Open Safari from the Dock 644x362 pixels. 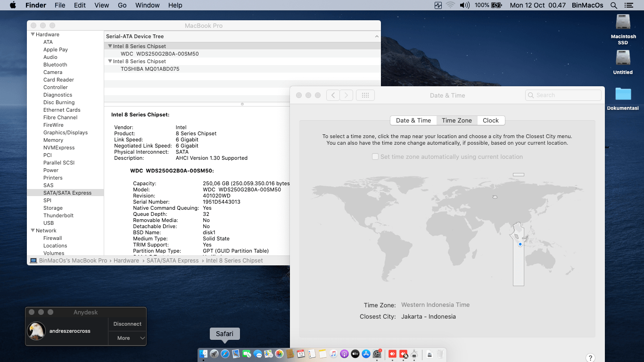(x=224, y=354)
